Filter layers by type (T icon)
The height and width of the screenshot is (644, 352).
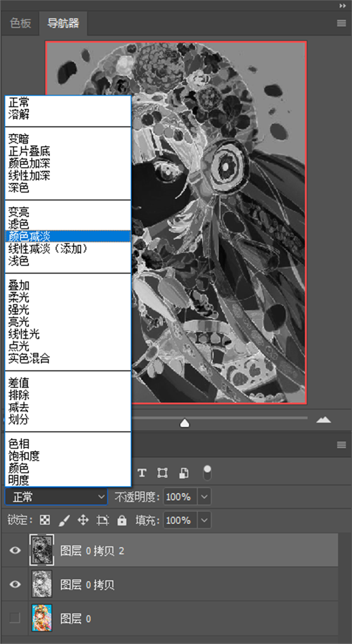(x=142, y=473)
